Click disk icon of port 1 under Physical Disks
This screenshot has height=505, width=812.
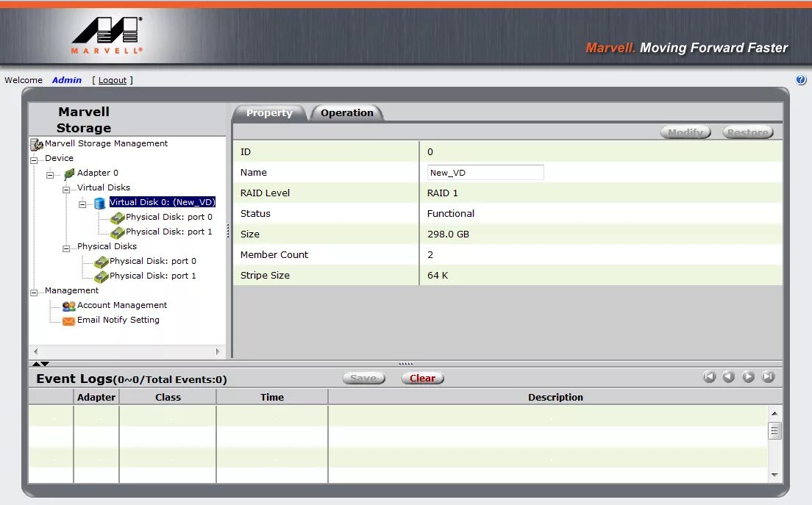click(x=101, y=276)
